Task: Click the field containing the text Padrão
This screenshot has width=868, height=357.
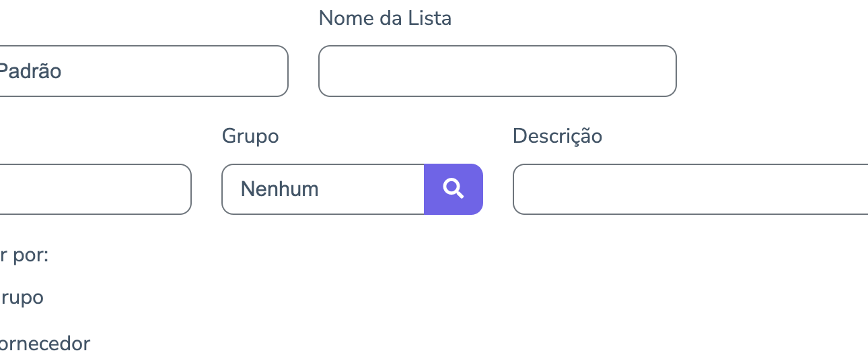Action: [x=143, y=71]
